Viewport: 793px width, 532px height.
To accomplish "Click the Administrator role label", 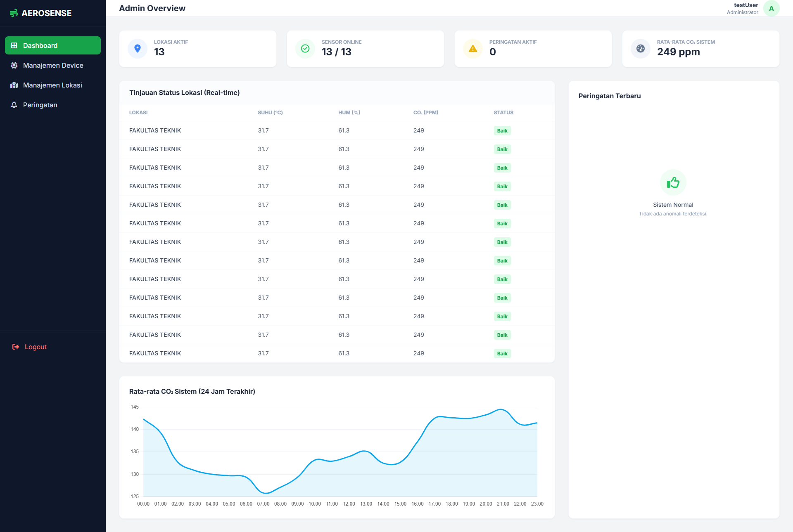I will pyautogui.click(x=743, y=12).
